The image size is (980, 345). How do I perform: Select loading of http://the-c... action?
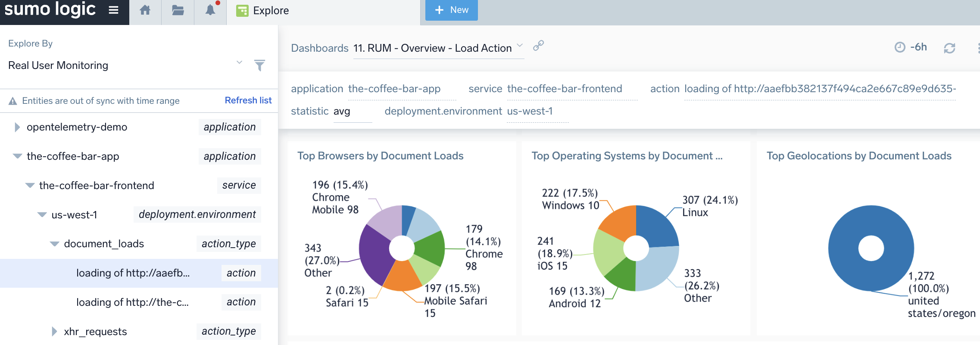tap(132, 302)
